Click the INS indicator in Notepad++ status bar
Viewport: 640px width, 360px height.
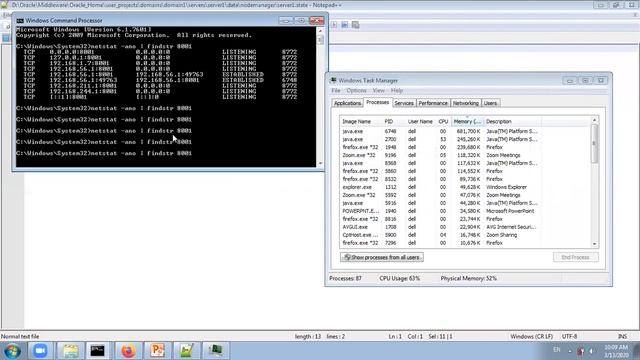click(622, 337)
